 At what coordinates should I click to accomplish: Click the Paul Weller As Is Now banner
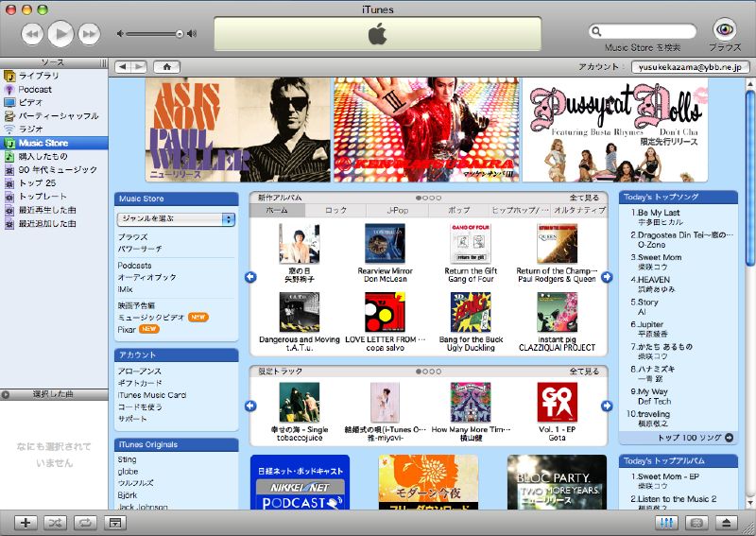pyautogui.click(x=238, y=130)
